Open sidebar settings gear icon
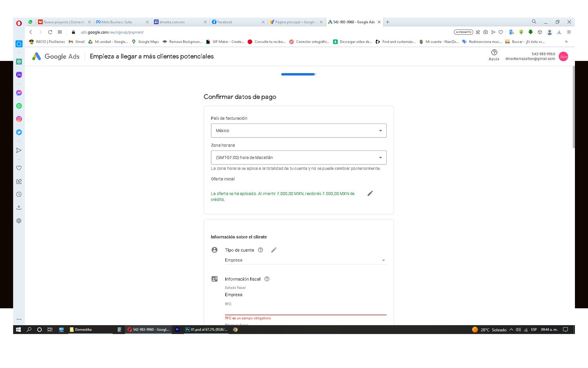This screenshot has width=588, height=368. (19, 221)
